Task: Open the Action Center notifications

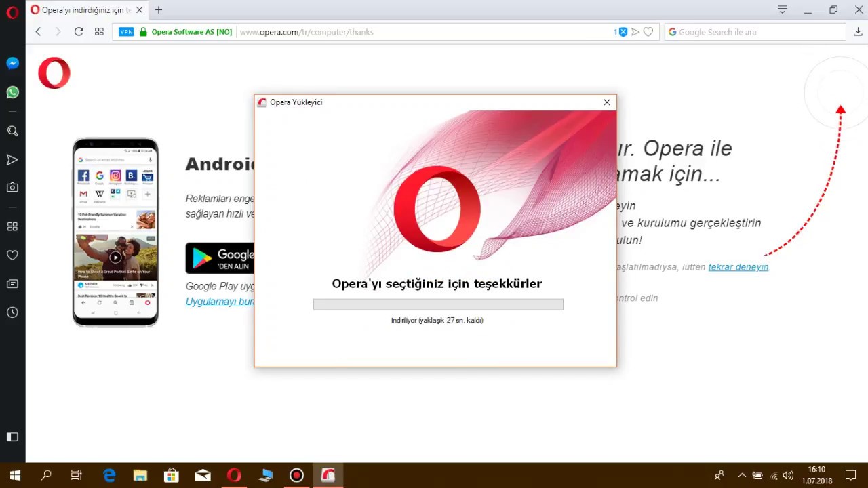Action: [851, 475]
